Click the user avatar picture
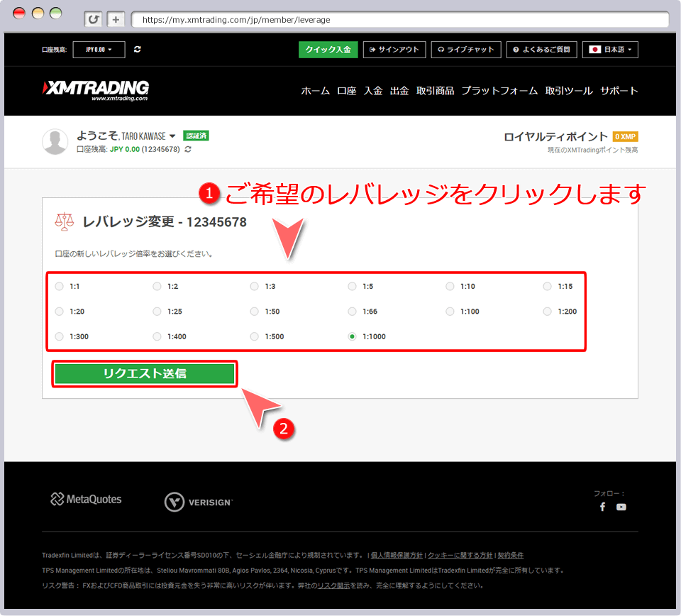This screenshot has height=616, width=681. (x=55, y=142)
